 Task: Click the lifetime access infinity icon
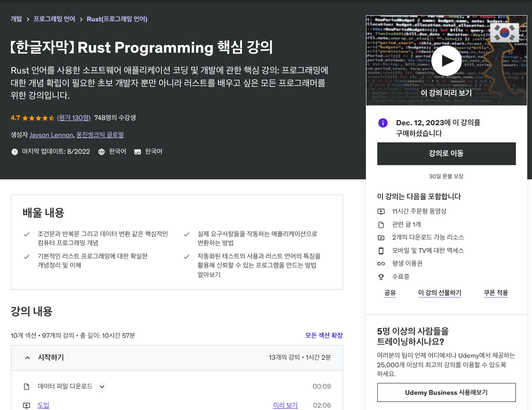[381, 263]
